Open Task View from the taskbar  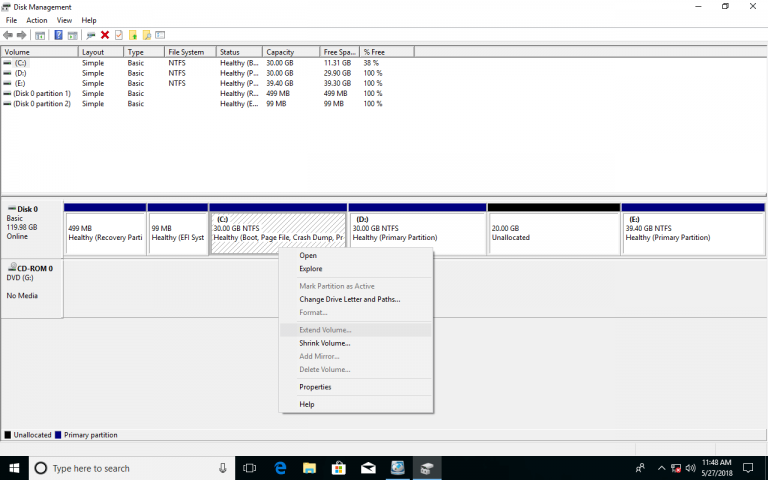coord(250,468)
